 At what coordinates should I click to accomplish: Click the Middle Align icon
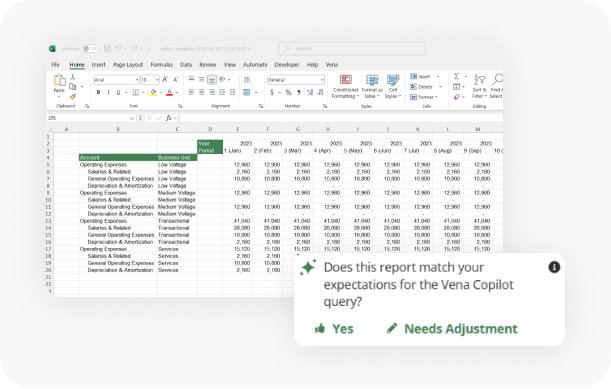point(201,80)
